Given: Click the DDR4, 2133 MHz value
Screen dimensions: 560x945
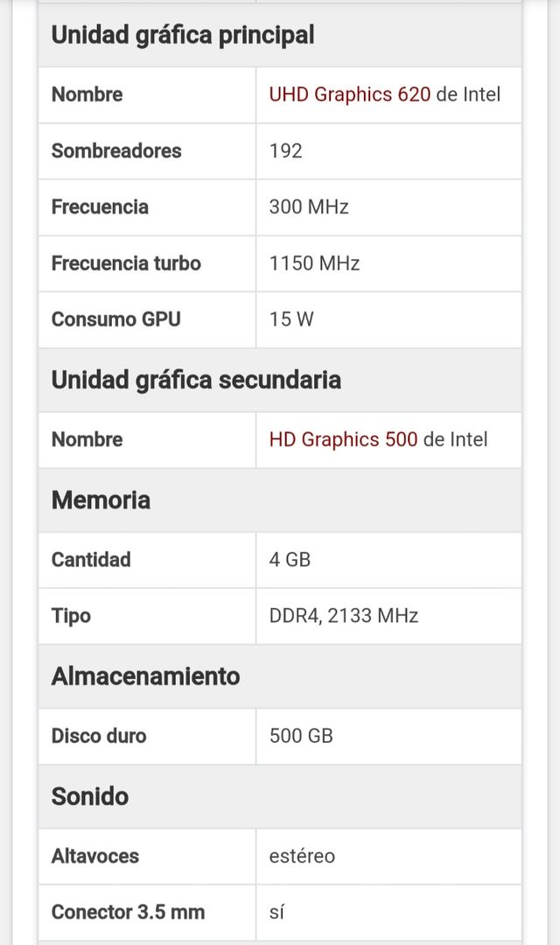Looking at the screenshot, I should coord(344,616).
